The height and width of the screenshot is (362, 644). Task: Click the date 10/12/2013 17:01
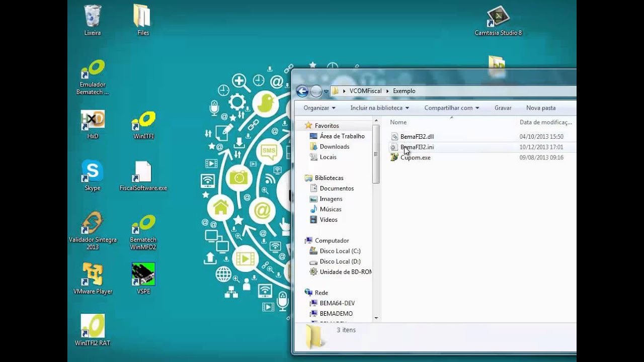click(541, 147)
